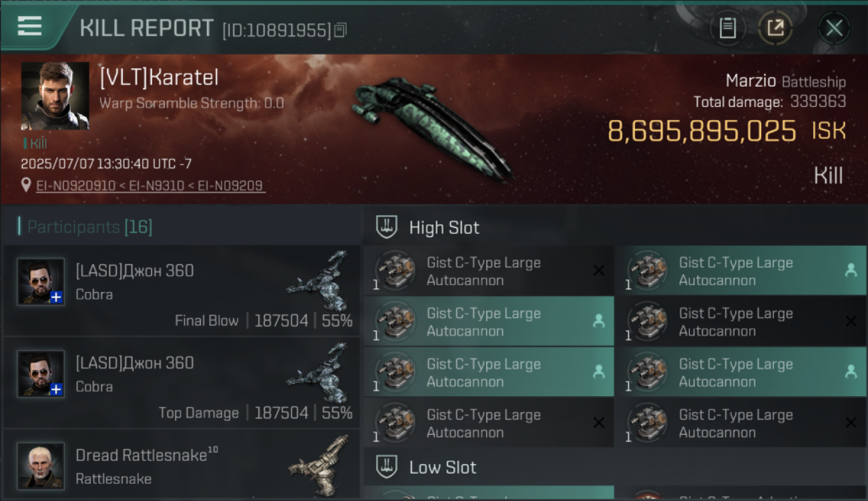
Task: Click the Low Slot section icon
Action: tap(387, 467)
